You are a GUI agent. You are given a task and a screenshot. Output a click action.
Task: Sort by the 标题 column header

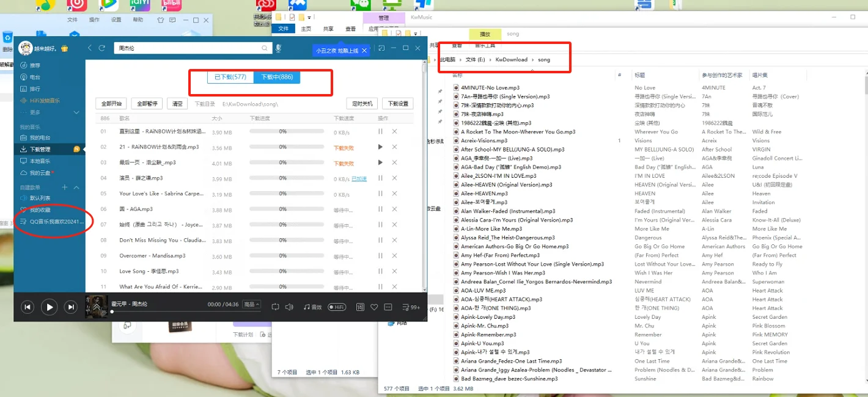(640, 75)
